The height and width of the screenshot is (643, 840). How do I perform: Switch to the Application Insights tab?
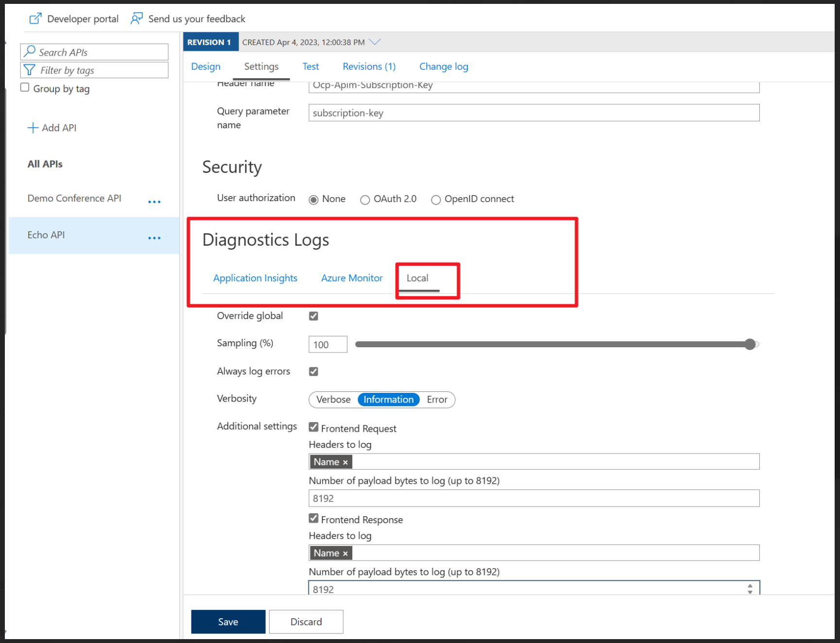click(x=255, y=278)
